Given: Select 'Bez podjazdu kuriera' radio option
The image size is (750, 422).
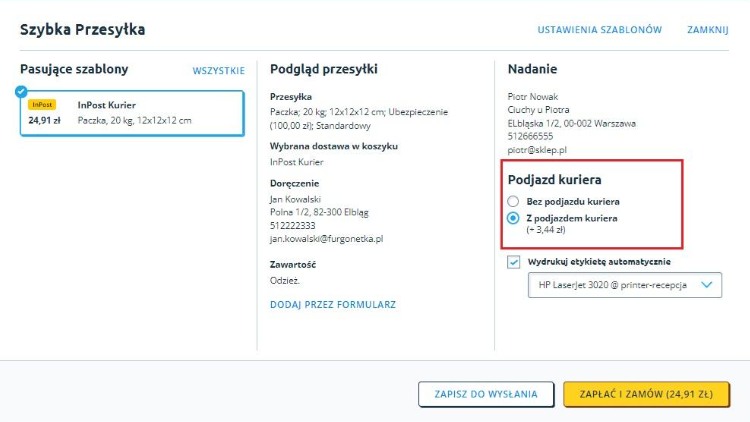Looking at the screenshot, I should [x=513, y=202].
